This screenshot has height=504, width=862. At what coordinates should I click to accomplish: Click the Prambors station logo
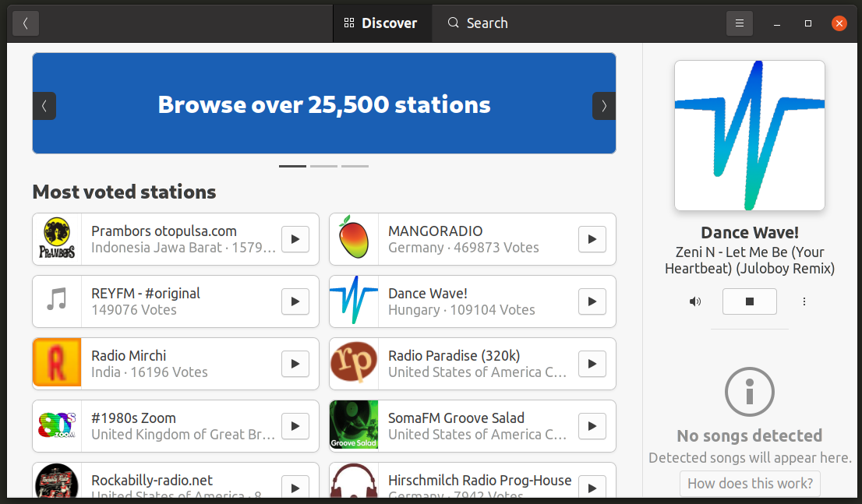click(x=57, y=239)
